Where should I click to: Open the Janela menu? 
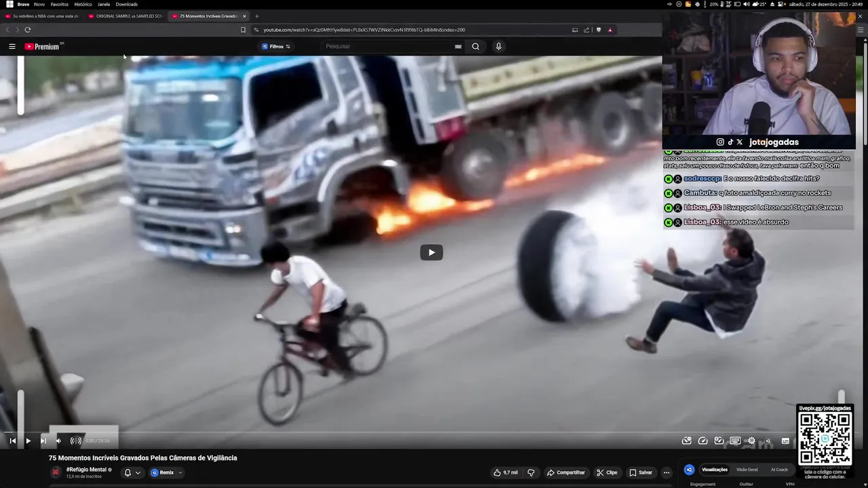[x=104, y=4]
